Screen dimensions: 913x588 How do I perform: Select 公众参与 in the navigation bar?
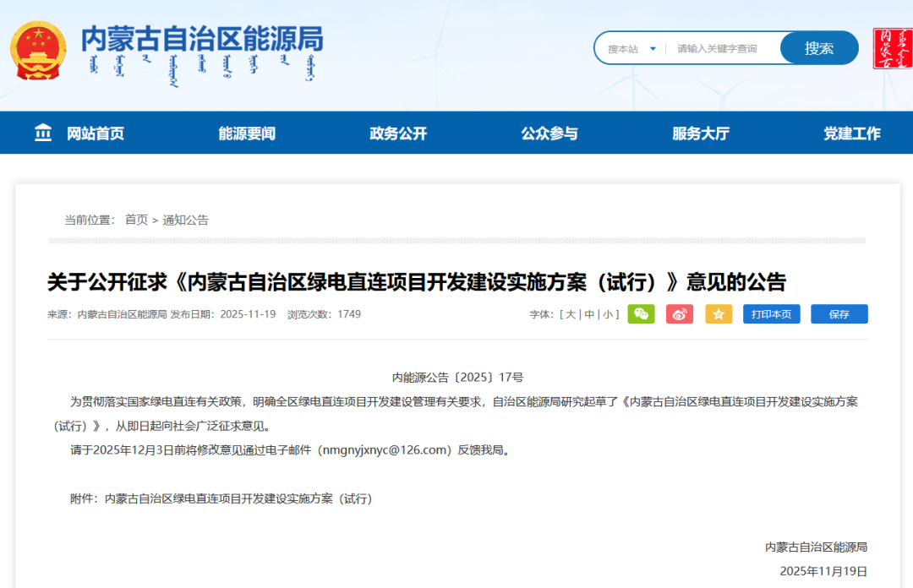pyautogui.click(x=549, y=133)
